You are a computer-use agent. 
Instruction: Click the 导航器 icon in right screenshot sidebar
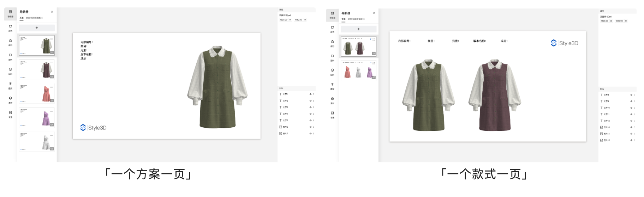point(332,15)
